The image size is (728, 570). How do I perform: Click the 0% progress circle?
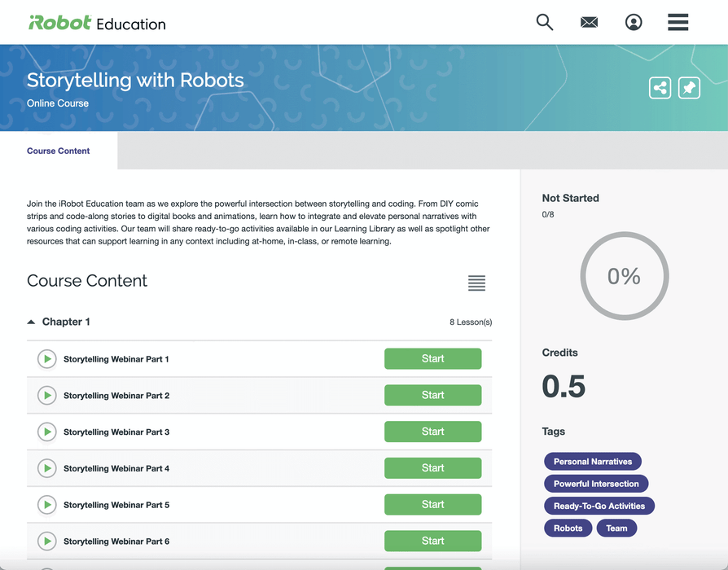pos(625,276)
